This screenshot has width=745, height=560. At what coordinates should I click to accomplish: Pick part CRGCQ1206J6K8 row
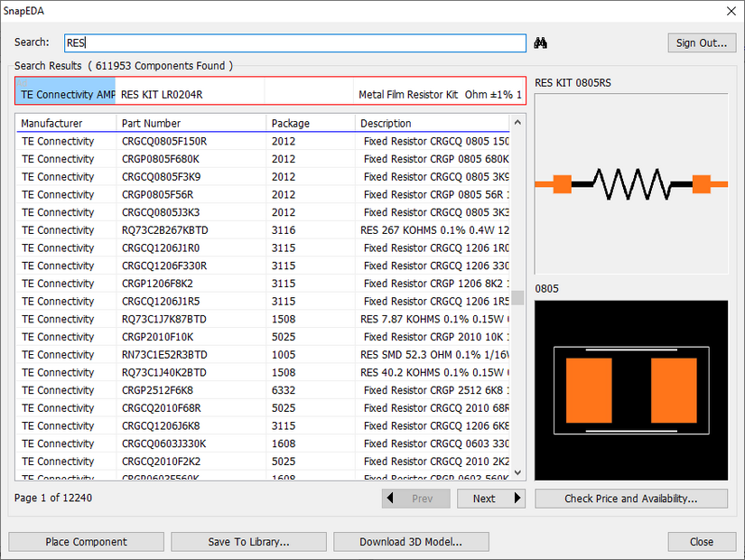coord(263,426)
